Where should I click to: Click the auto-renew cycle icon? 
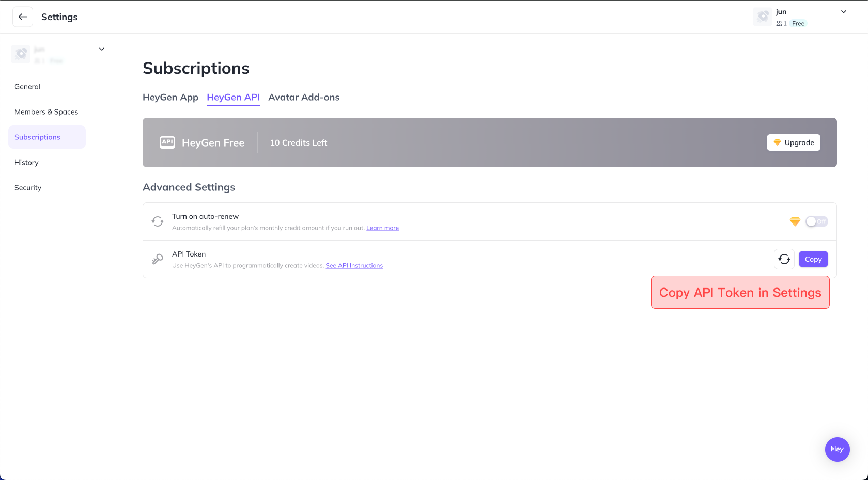coord(158,221)
